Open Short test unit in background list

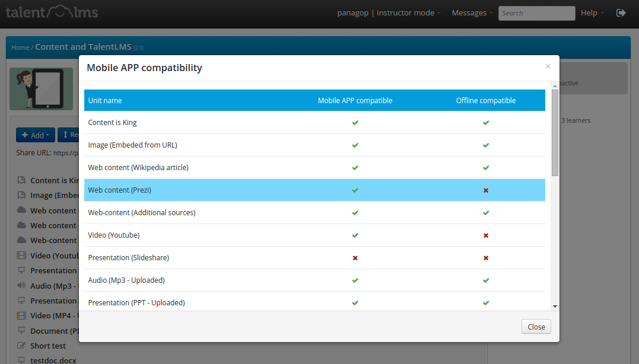tap(47, 346)
